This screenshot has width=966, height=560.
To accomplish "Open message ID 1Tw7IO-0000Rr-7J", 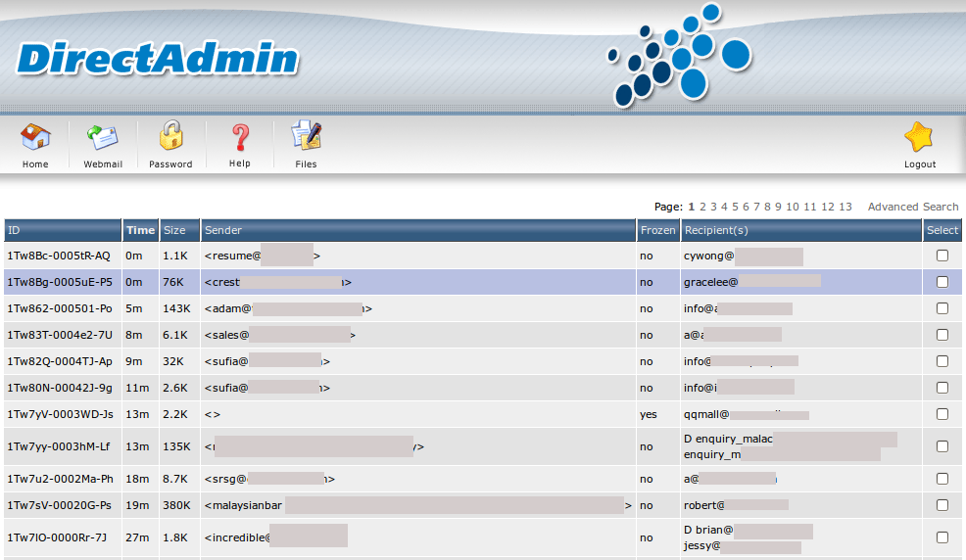I will 57,537.
